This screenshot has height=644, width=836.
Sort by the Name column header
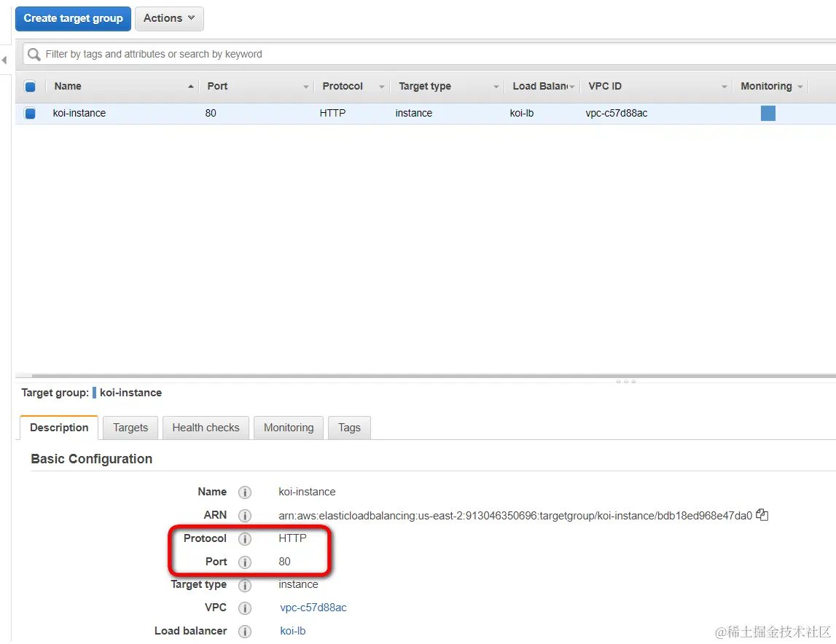pos(68,87)
